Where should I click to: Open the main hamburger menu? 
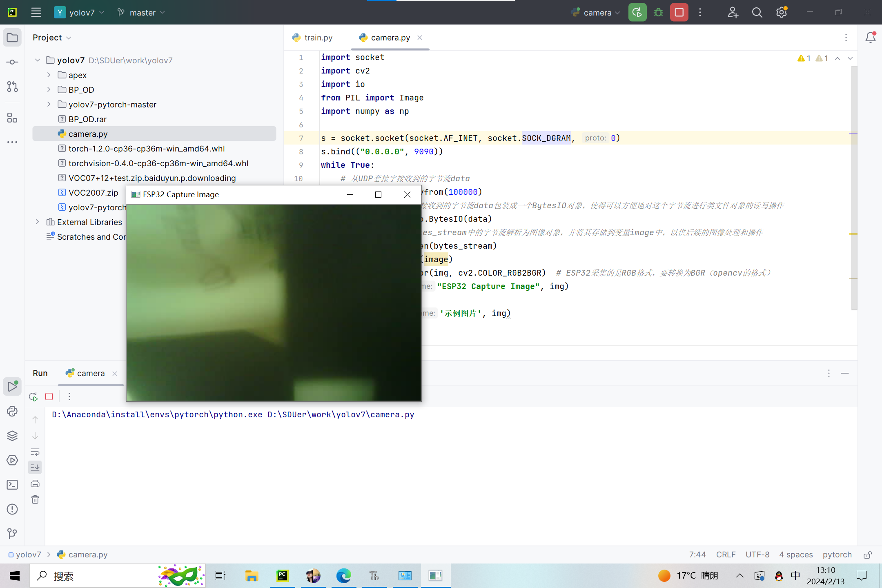coord(36,12)
